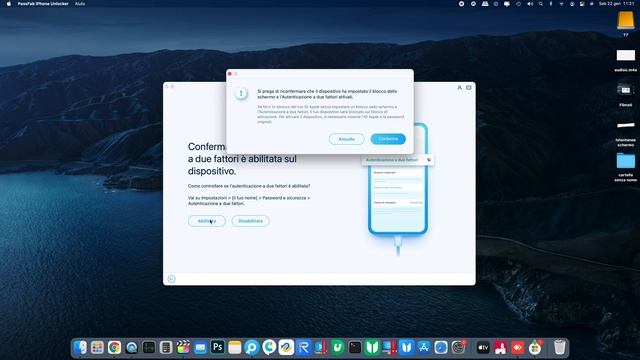Open Trash in the dock
Viewport: 640px width, 360px height.
point(560,347)
